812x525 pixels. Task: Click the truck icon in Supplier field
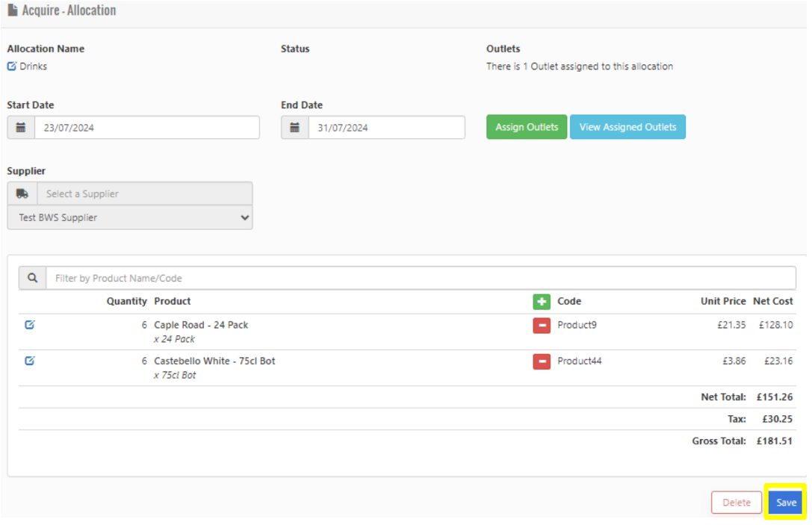(x=22, y=193)
